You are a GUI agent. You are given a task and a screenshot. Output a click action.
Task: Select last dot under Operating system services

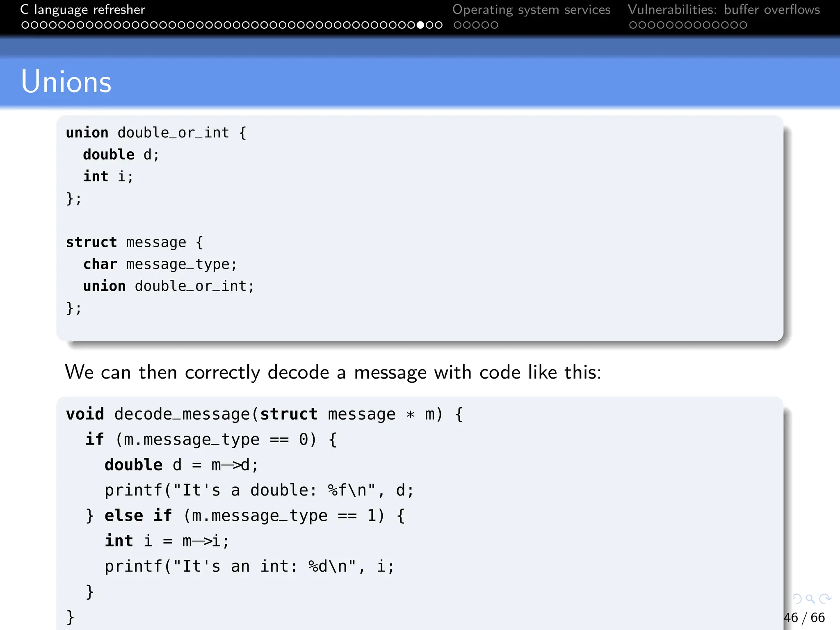pos(494,25)
